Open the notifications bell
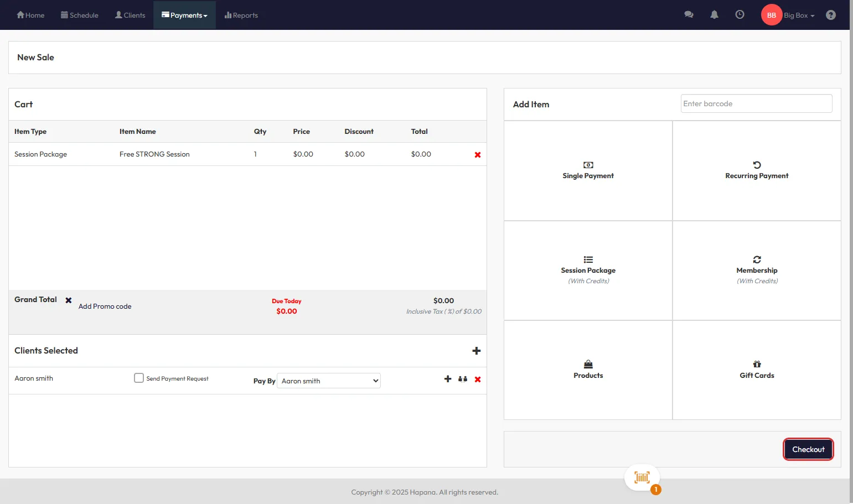 (714, 15)
